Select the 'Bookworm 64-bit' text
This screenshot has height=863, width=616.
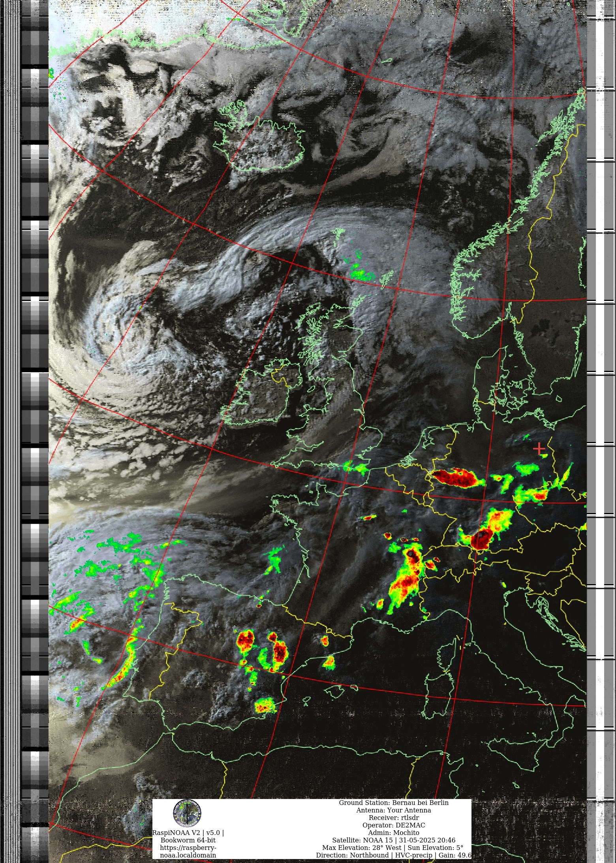point(188,840)
